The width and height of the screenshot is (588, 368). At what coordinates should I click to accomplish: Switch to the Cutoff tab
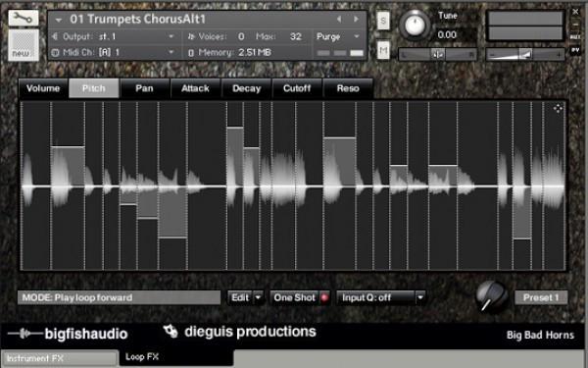tap(297, 88)
